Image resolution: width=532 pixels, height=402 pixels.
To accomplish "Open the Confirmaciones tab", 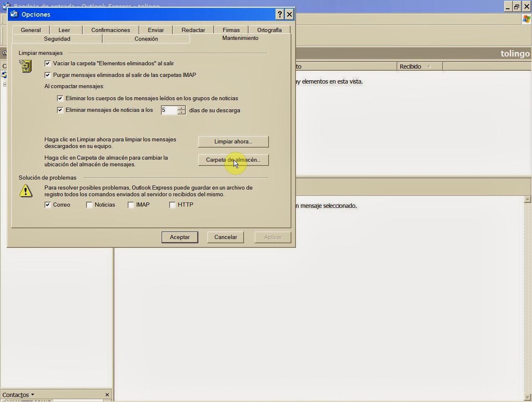I will point(111,30).
